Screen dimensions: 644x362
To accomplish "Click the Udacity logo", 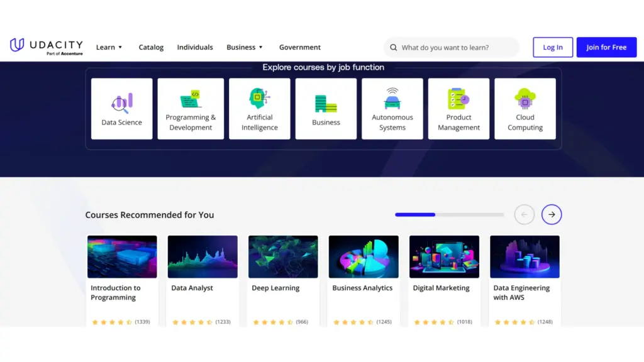I will (x=46, y=47).
